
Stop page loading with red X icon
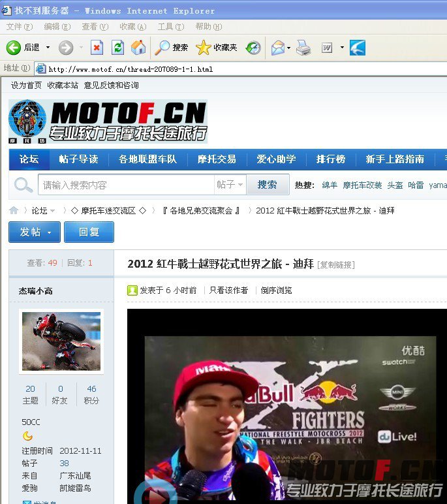point(97,48)
